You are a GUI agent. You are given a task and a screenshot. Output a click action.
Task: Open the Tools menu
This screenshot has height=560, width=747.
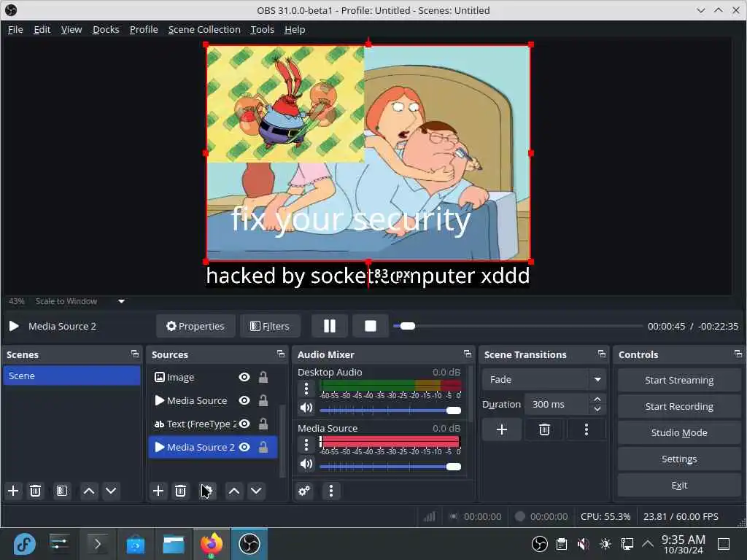(262, 29)
